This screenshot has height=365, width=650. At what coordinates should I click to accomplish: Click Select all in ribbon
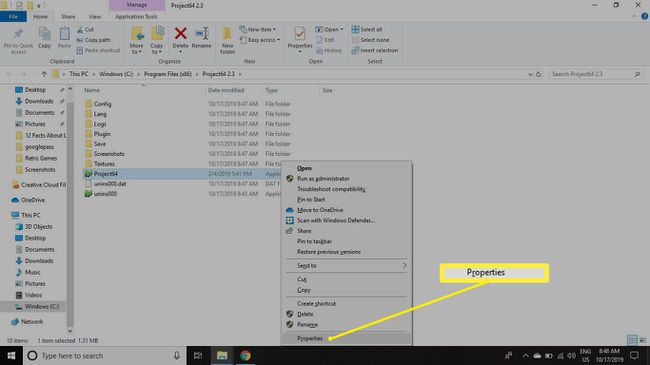click(x=367, y=29)
